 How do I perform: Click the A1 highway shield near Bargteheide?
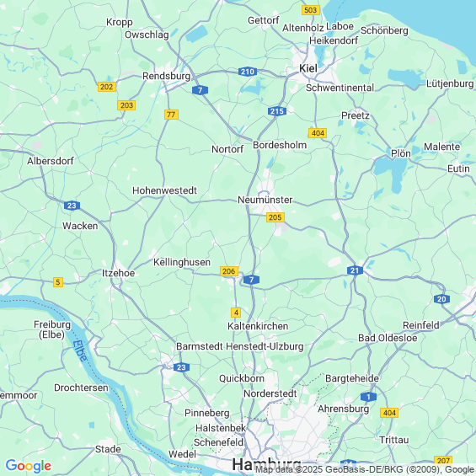(368, 397)
